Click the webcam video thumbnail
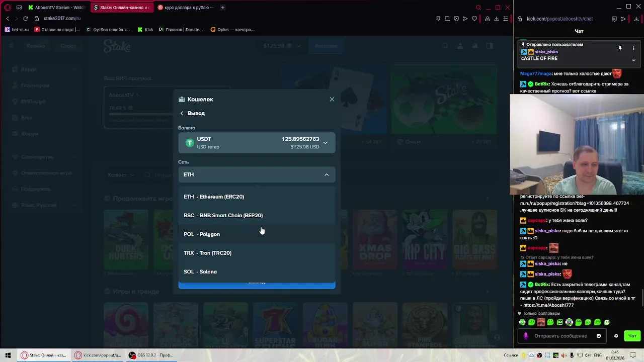The image size is (644, 362). 577,144
